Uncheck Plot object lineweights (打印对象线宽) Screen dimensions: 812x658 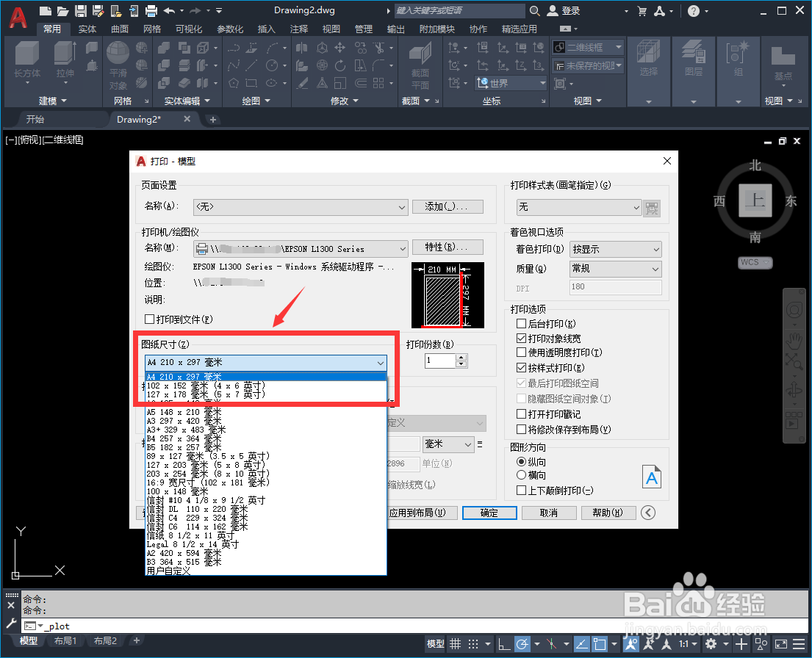522,338
